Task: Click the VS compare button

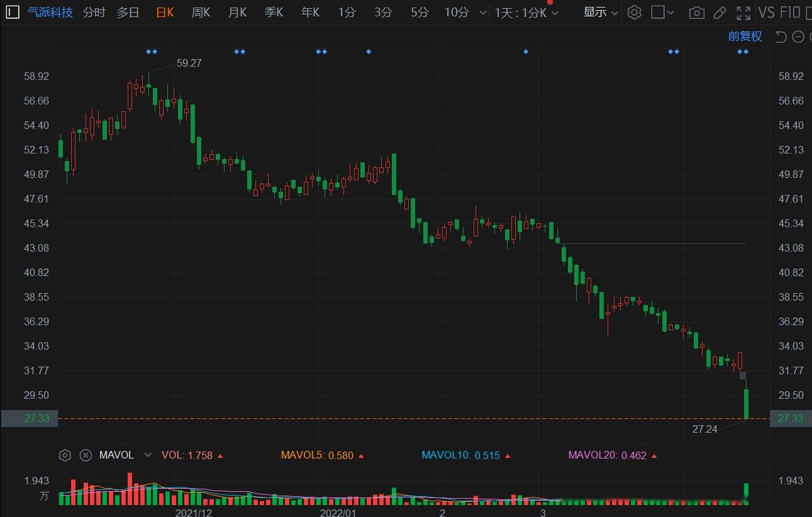Action: coord(766,12)
